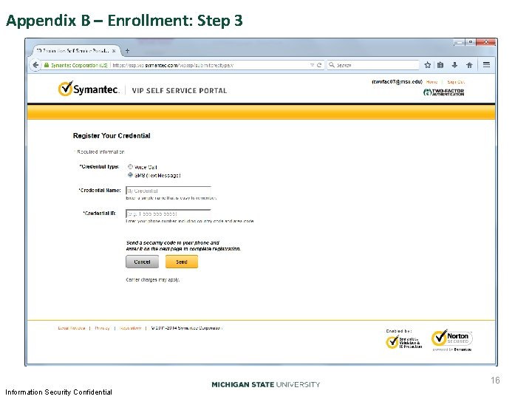Go back using the browser back arrow

[35, 64]
